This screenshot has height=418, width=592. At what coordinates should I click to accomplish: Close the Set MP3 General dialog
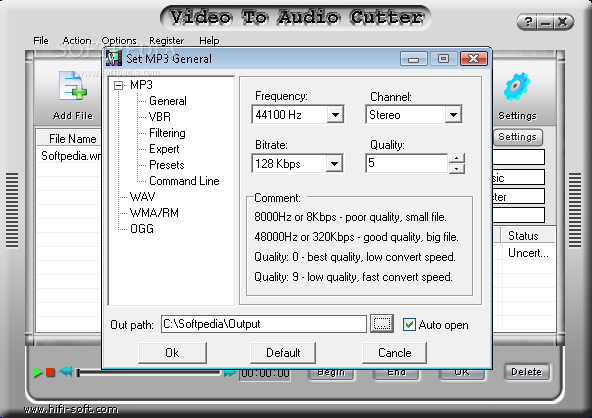(x=473, y=59)
